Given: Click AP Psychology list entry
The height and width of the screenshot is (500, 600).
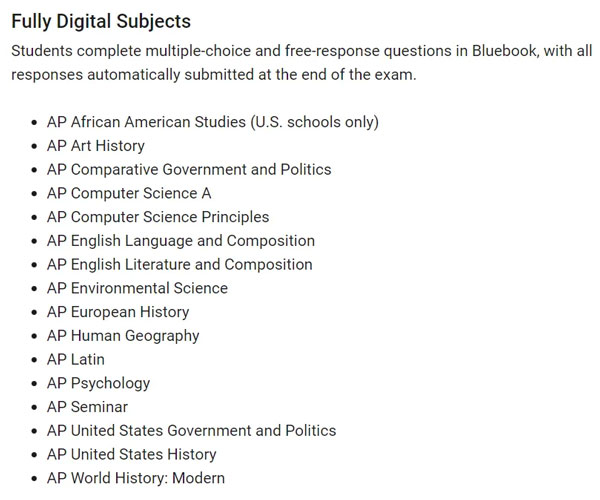Looking at the screenshot, I should [98, 383].
